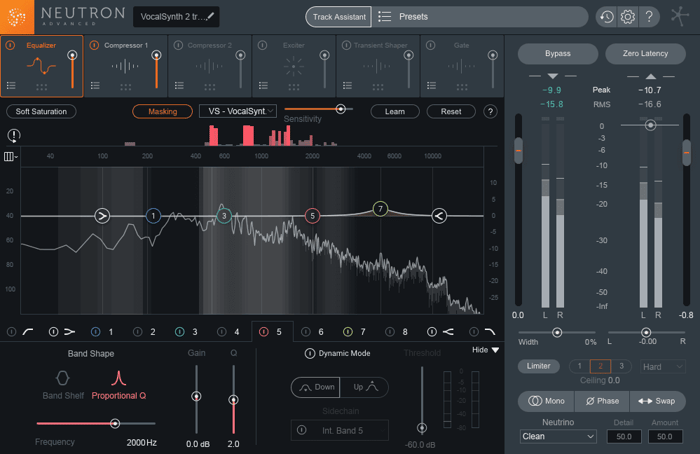Open the Presets list icon
The width and height of the screenshot is (700, 454).
(x=384, y=17)
